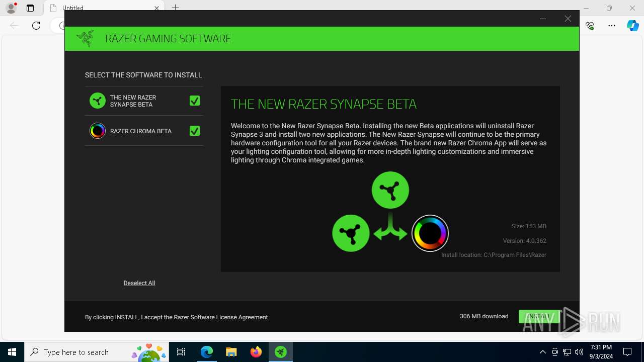Viewport: 644px width, 362px height.
Task: Click the Edge back arrow
Action: click(x=14, y=25)
